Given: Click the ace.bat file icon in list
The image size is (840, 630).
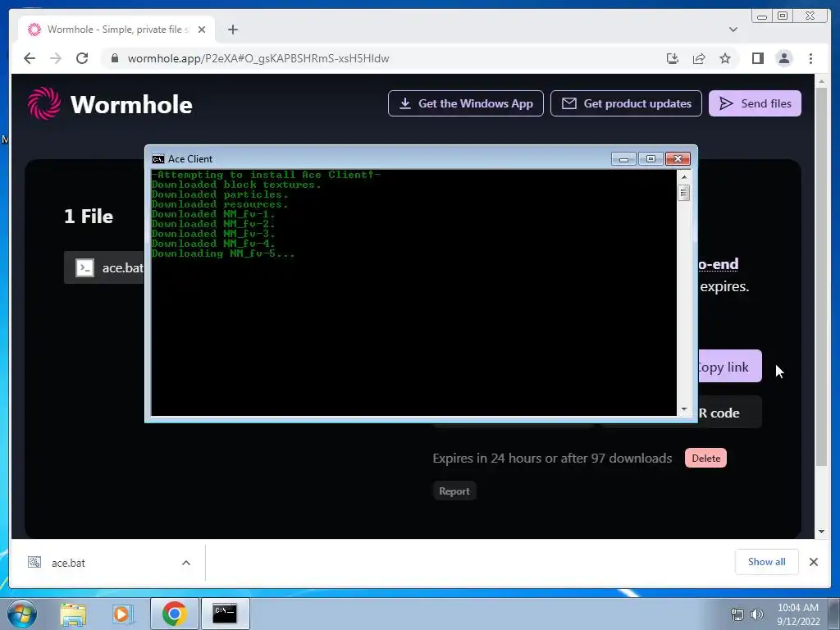Looking at the screenshot, I should [x=84, y=268].
